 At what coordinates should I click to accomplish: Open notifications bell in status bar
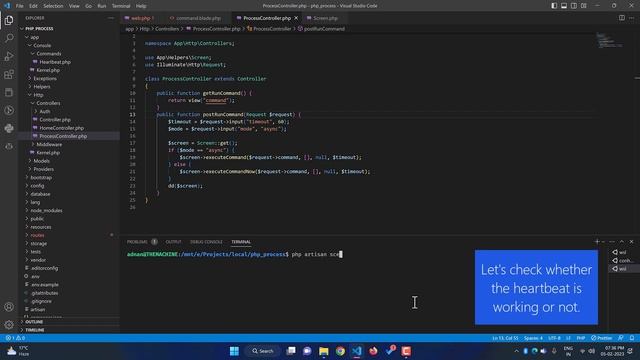[632, 338]
